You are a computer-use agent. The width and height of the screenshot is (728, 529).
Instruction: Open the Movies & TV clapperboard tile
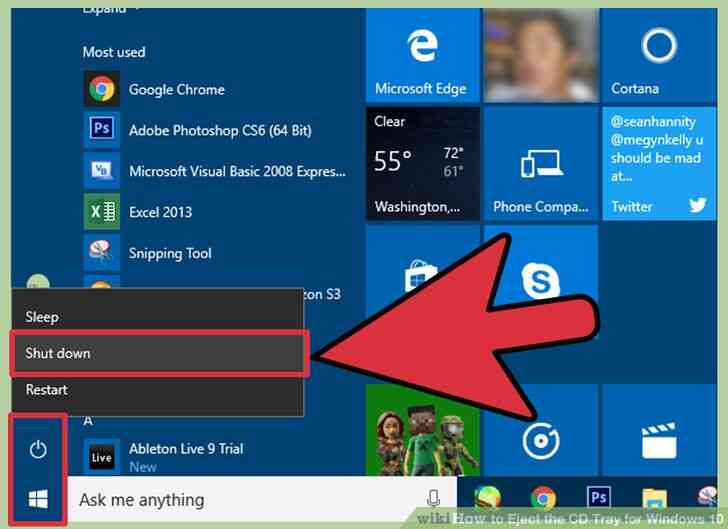659,430
